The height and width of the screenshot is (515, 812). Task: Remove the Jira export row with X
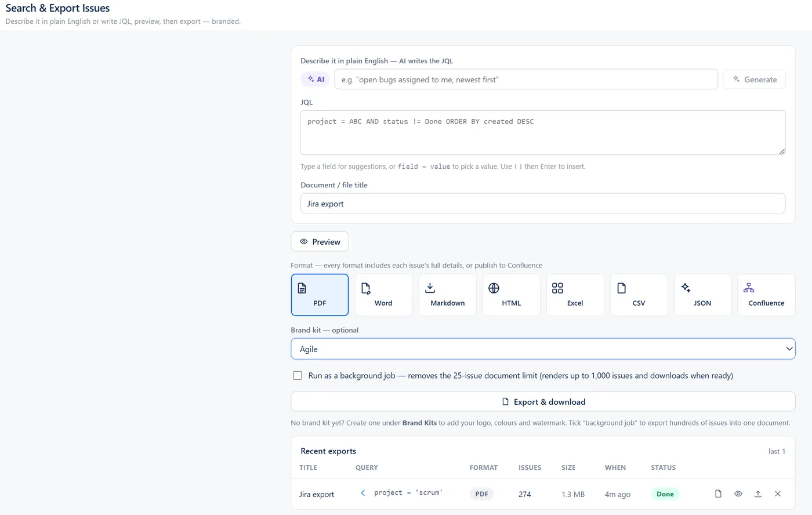pos(778,494)
